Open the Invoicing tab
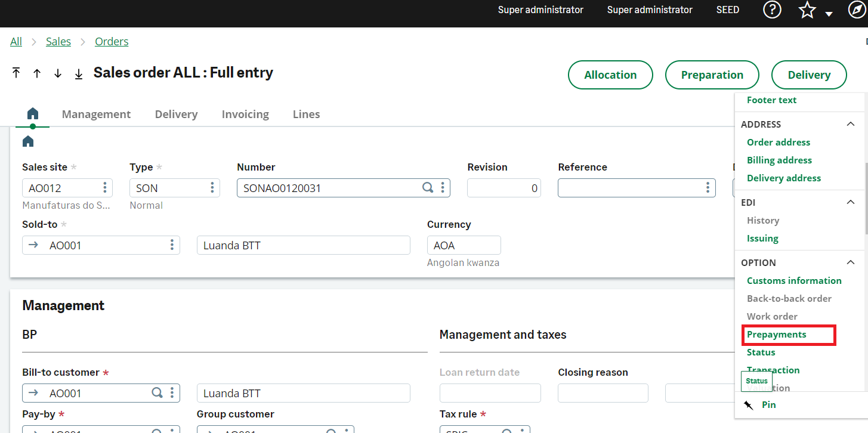The image size is (868, 433). (245, 114)
